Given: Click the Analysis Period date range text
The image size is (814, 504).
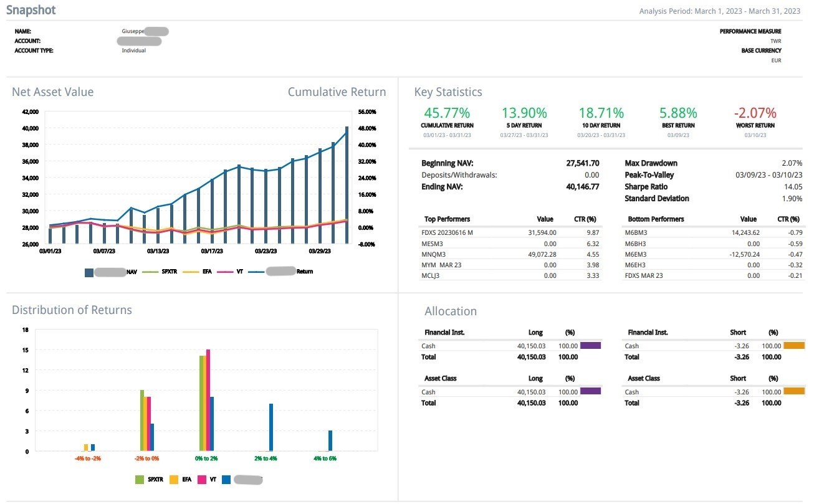Looking at the screenshot, I should point(720,11).
